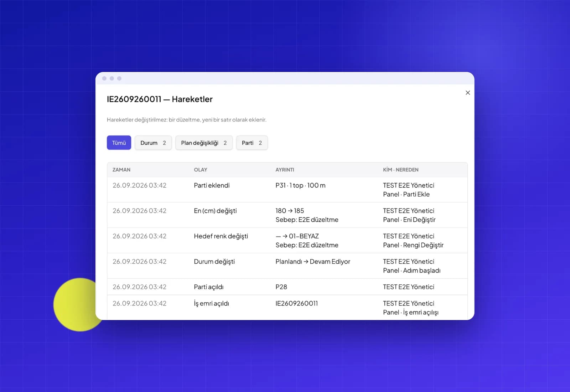The height and width of the screenshot is (392, 570).
Task: Switch to the Plan değişikliği filter
Action: pos(204,143)
